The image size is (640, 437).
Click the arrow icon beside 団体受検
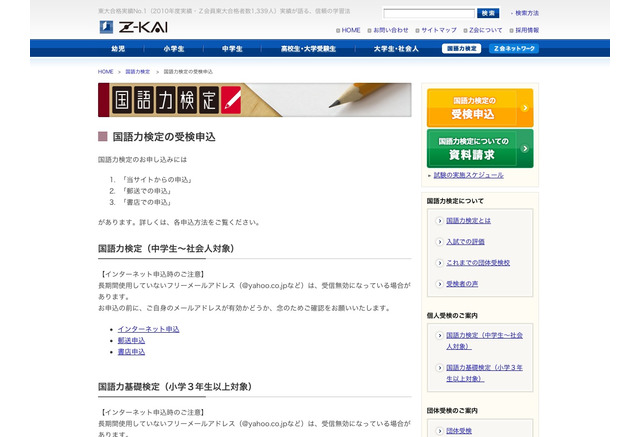click(x=440, y=431)
